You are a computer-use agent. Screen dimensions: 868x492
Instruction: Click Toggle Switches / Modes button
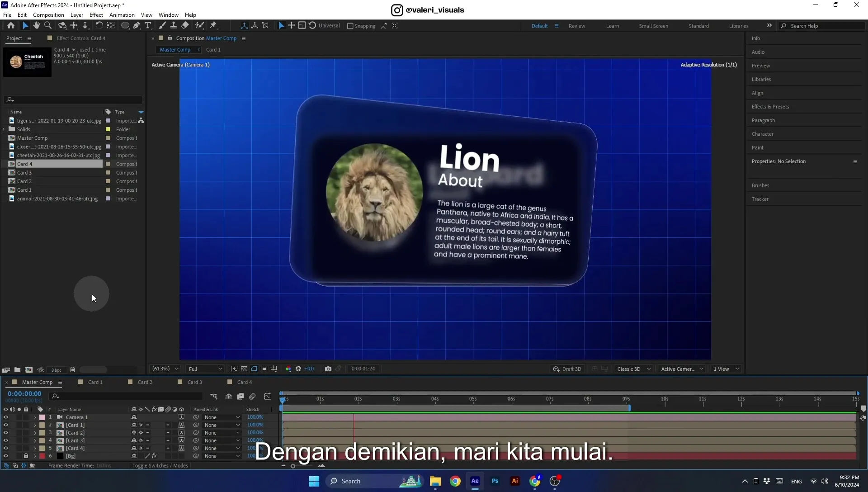coord(160,466)
